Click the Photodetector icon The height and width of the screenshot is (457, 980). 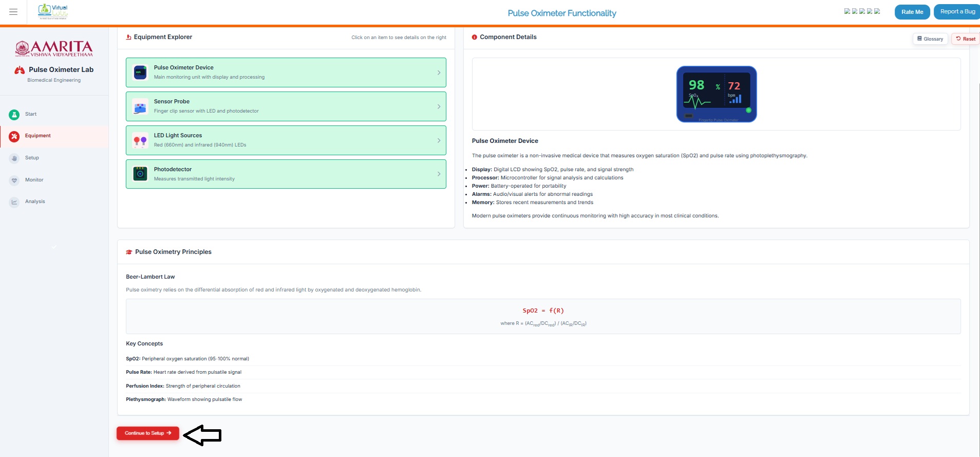(x=140, y=174)
